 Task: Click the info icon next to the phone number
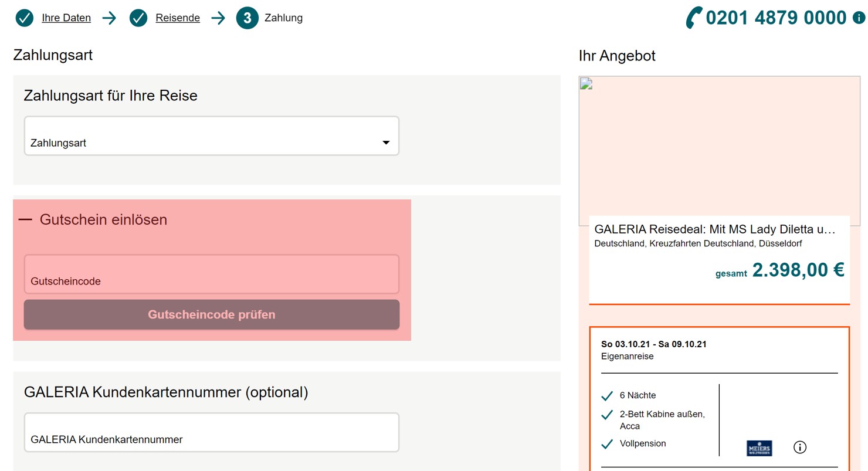859,18
